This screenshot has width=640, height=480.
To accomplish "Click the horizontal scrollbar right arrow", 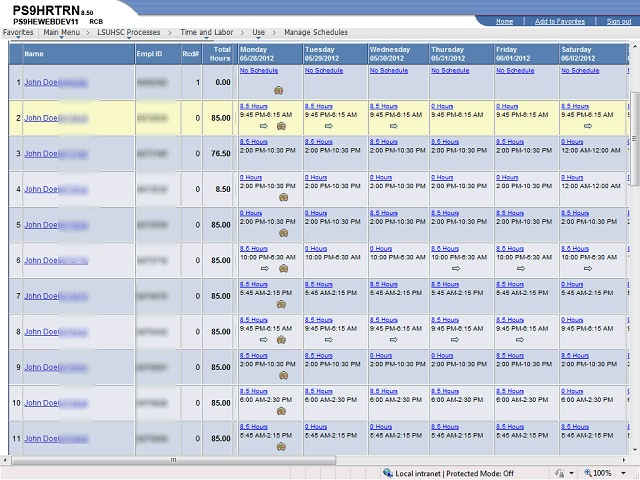I will click(624, 460).
